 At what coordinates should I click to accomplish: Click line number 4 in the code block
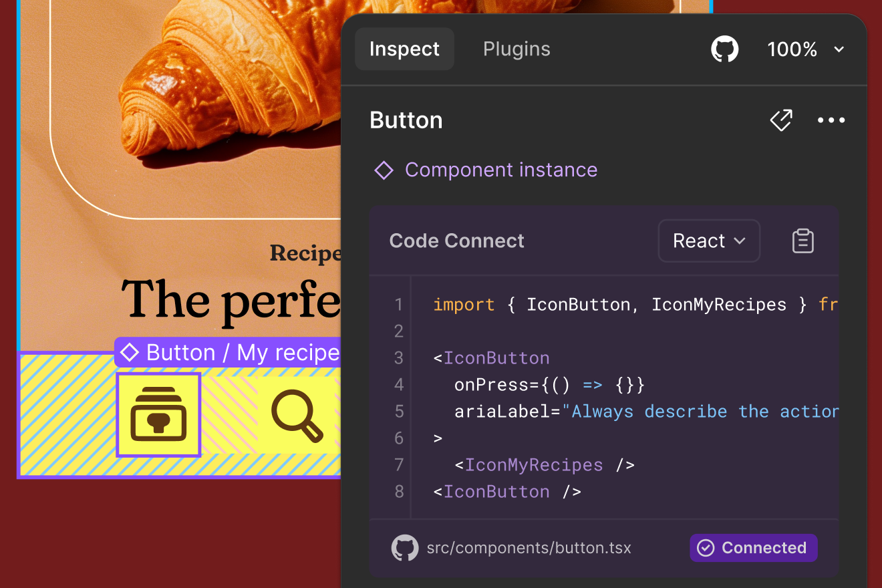point(399,385)
